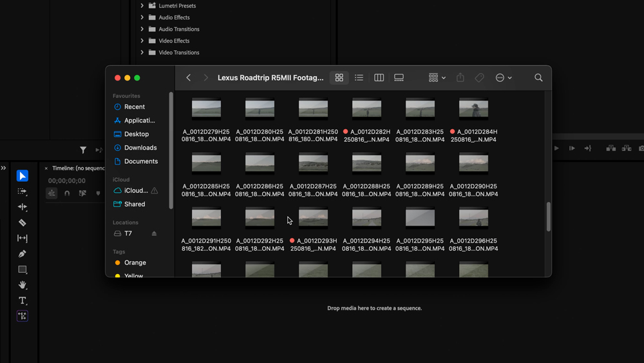
Task: Click the Finder share icon
Action: click(x=460, y=77)
